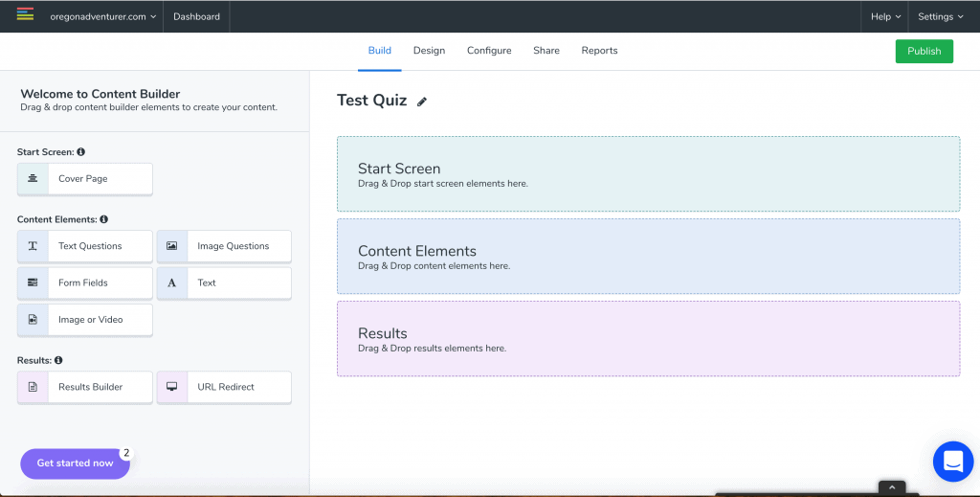Click the pencil icon beside Test Quiz
This screenshot has height=497, width=980.
(422, 102)
